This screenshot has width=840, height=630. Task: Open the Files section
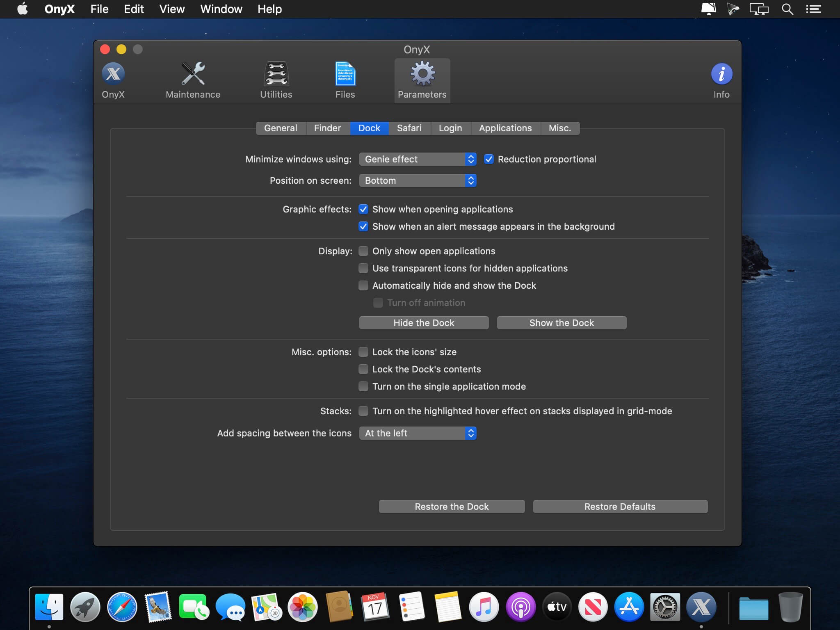pos(345,80)
